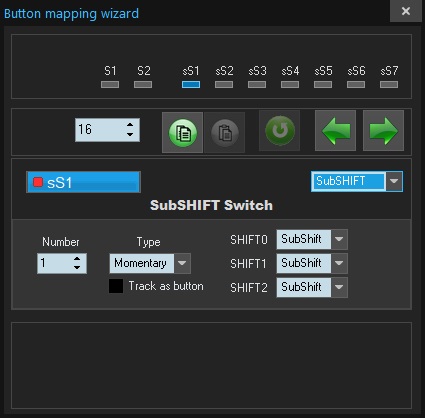Decrease the button number 16 spinner

click(130, 134)
